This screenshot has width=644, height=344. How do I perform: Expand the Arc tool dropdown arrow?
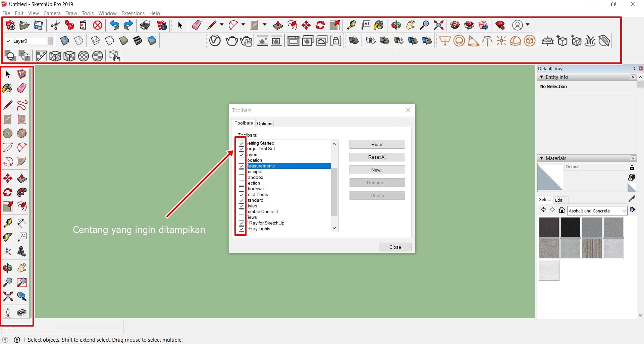tap(243, 25)
